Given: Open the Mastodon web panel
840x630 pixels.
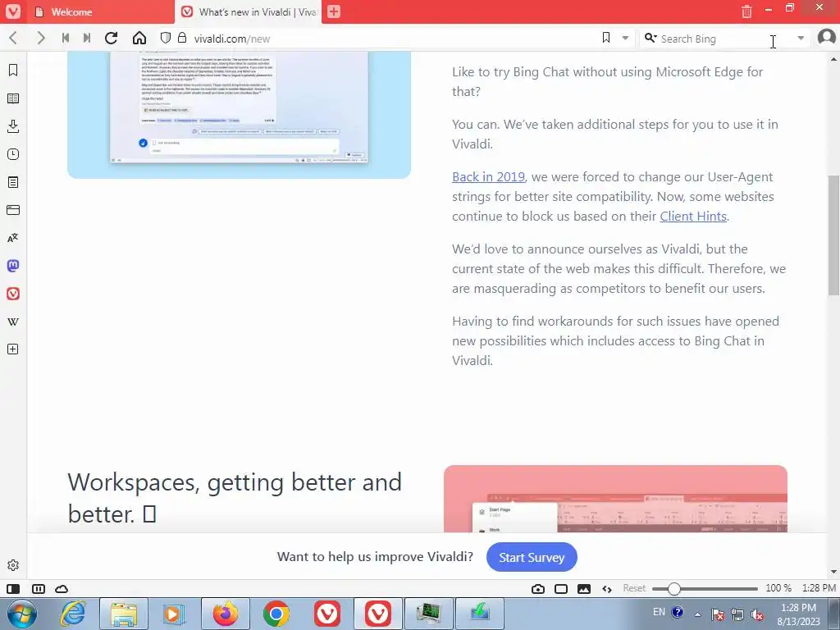Looking at the screenshot, I should point(13,266).
